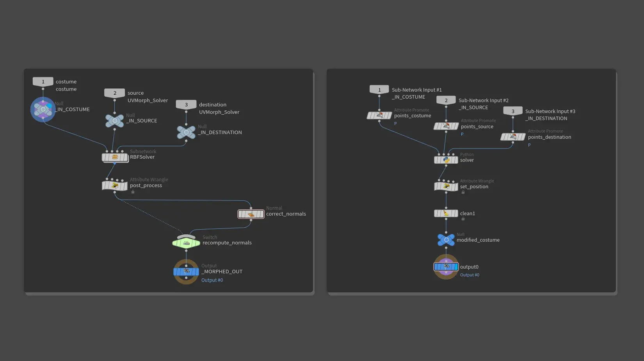This screenshot has height=361, width=644.
Task: Select the _IN_COSTUME Null node
Action: click(43, 110)
